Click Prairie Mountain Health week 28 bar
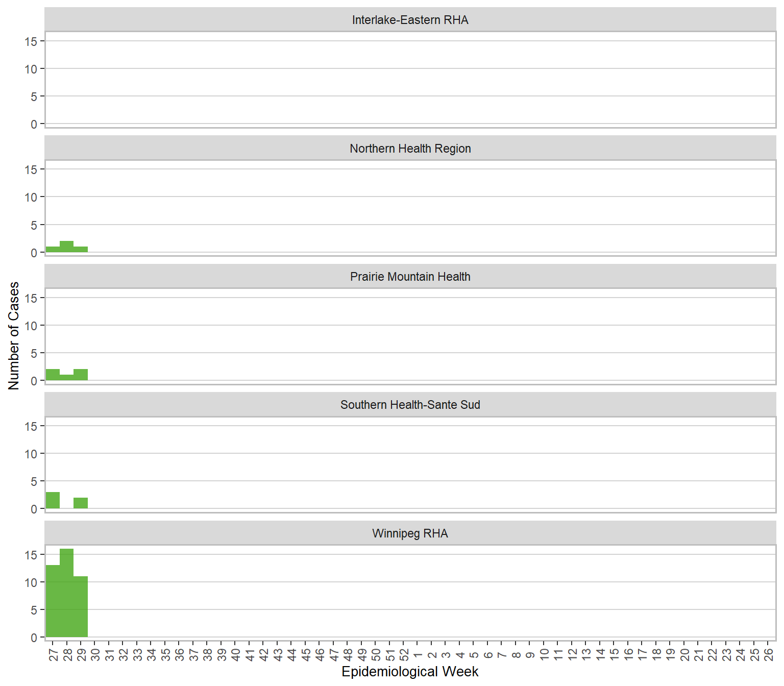The height and width of the screenshot is (686, 784). (67, 378)
